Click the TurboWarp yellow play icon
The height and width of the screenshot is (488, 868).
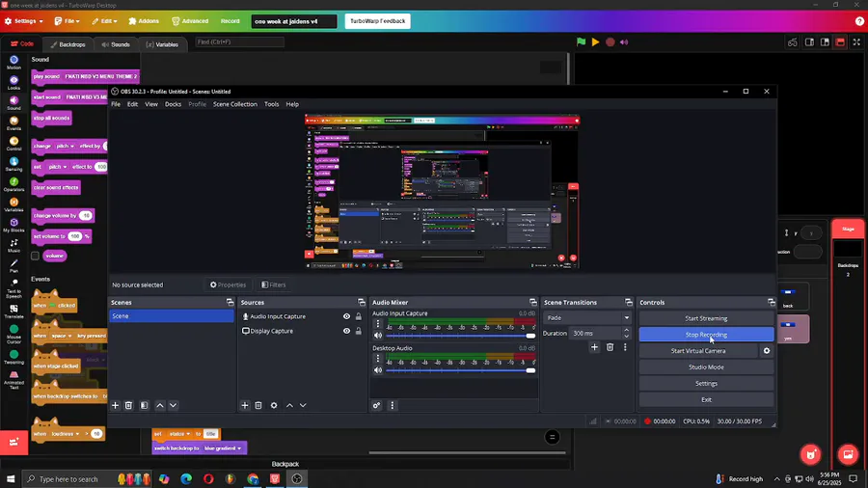coord(595,42)
